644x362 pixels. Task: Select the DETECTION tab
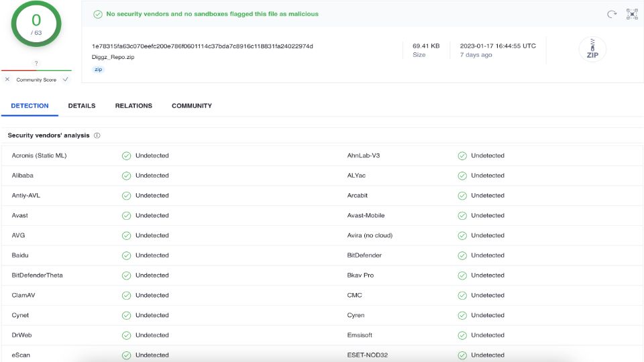(x=30, y=106)
